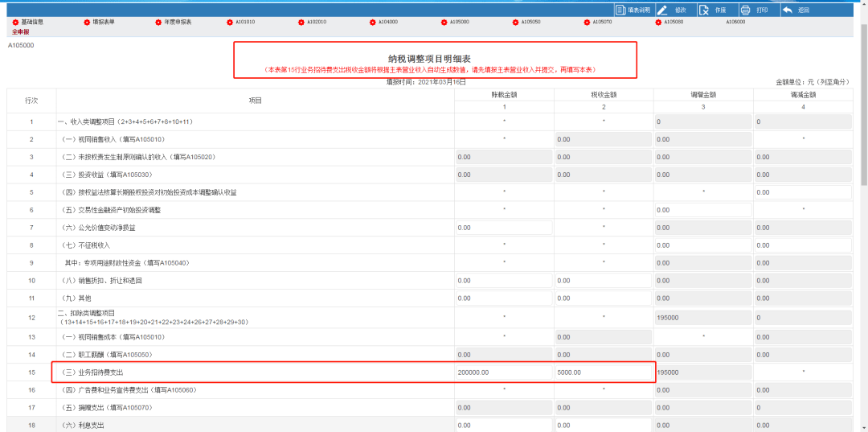The image size is (868, 432).
Task: Open the A101010 form tab
Action: 244,23
